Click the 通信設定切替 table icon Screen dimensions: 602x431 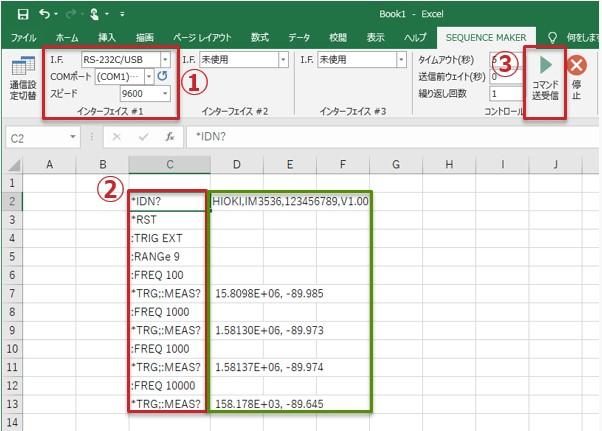(23, 66)
